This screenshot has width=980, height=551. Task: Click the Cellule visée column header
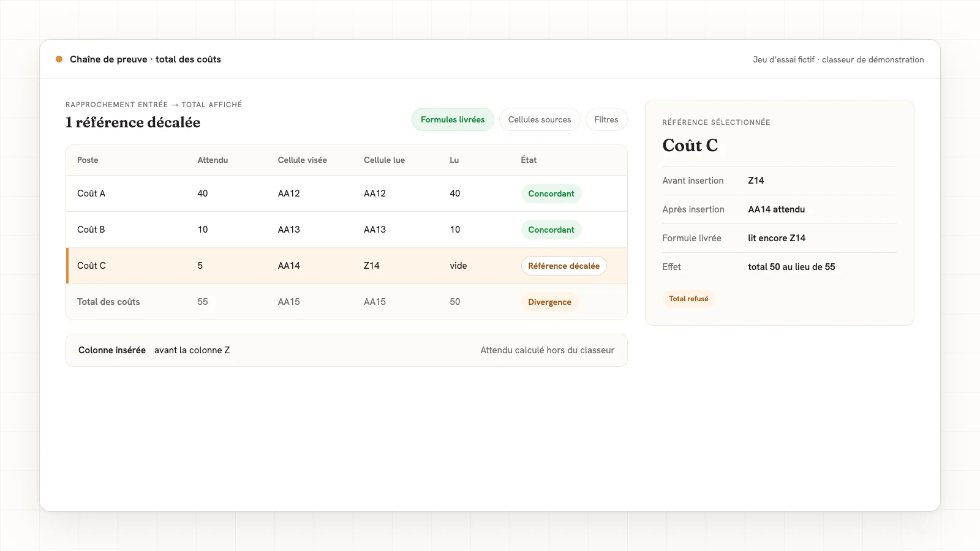303,160
